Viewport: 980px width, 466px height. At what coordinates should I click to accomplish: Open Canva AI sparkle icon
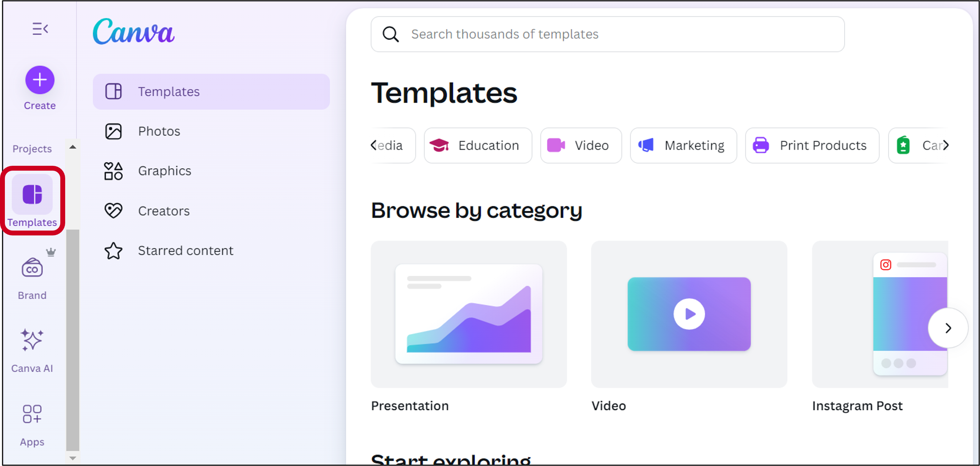point(32,340)
